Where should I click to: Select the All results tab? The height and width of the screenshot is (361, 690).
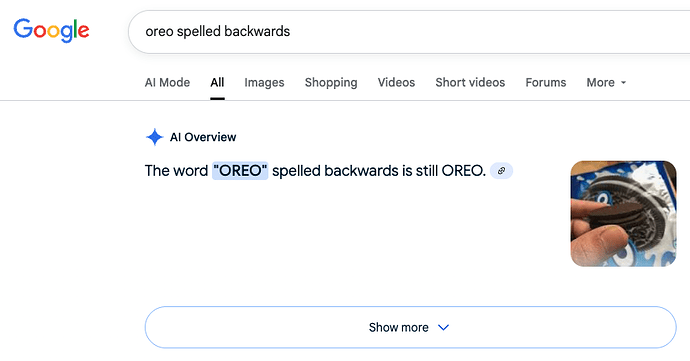[217, 82]
